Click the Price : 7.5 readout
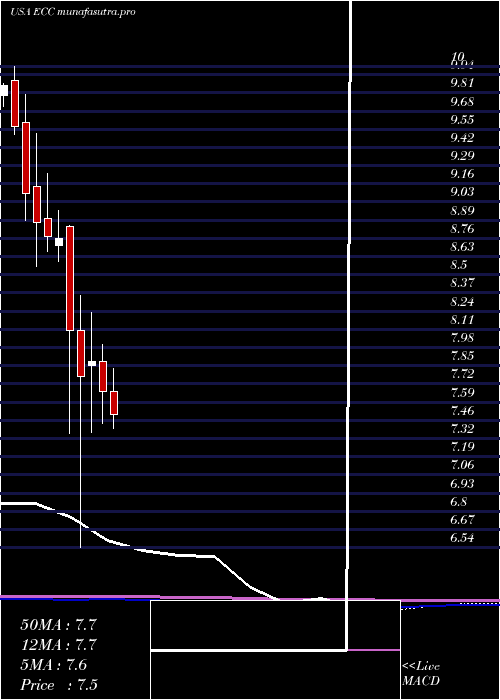The image size is (500, 700). 58,685
